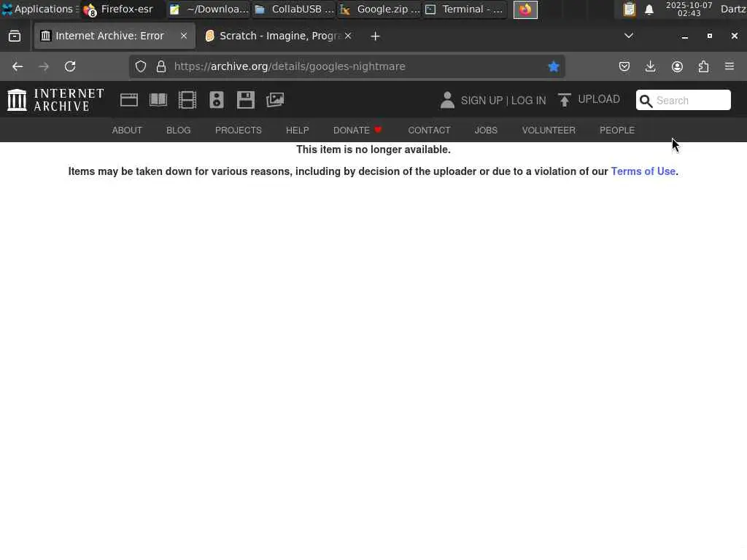
Task: Open the Wayback Machine web icon
Action: 129,100
